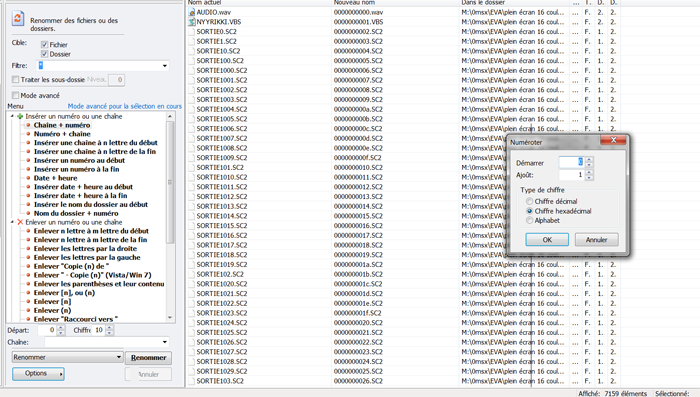Select Nom du dossier + numéro item
This screenshot has height=397, width=700.
(76, 213)
